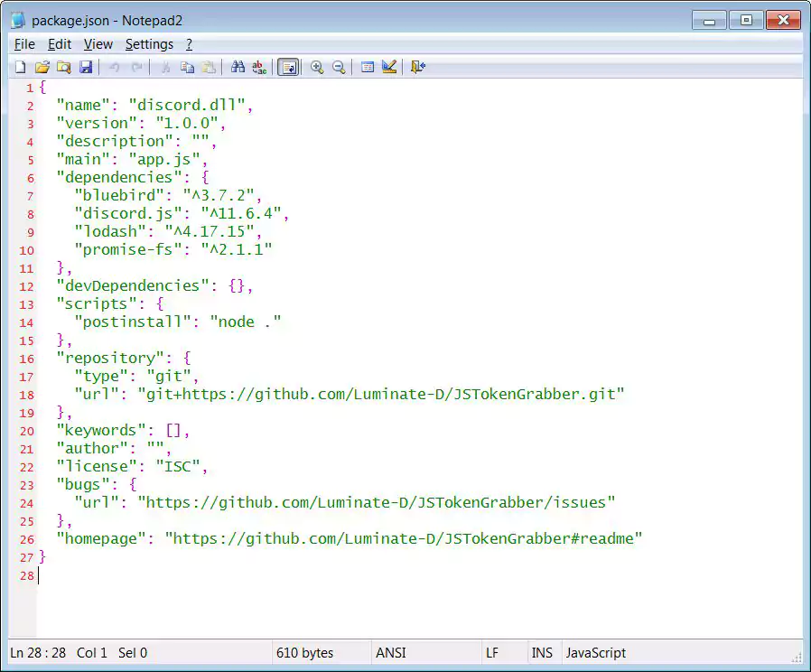Click the "scripts" key on line 13
This screenshot has height=672, width=811.
97,303
